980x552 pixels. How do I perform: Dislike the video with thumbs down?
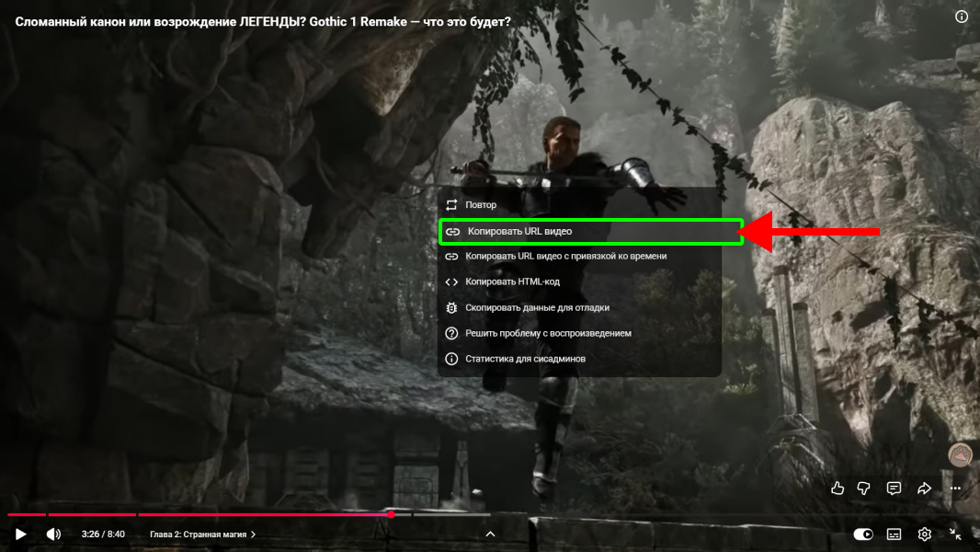pos(864,489)
